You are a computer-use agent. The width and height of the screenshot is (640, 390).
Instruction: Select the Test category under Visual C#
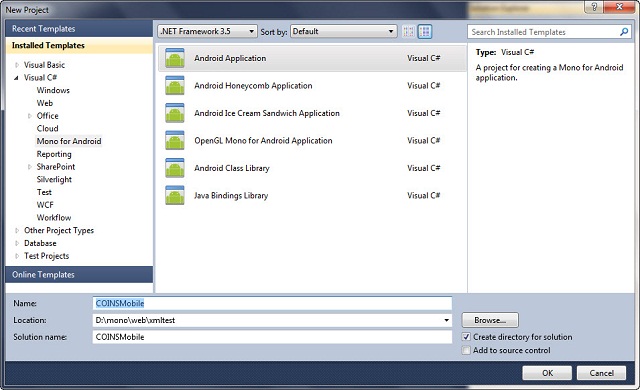point(44,192)
